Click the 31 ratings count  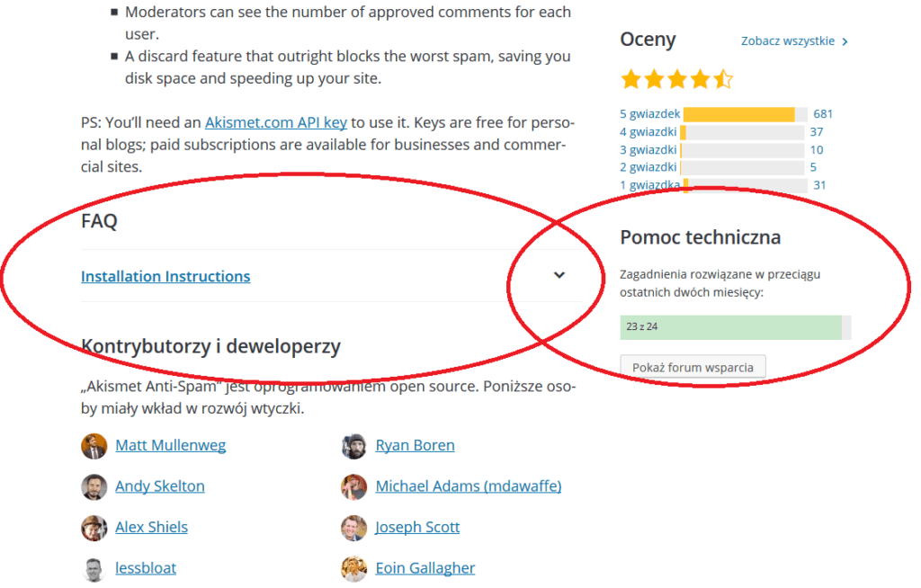819,185
